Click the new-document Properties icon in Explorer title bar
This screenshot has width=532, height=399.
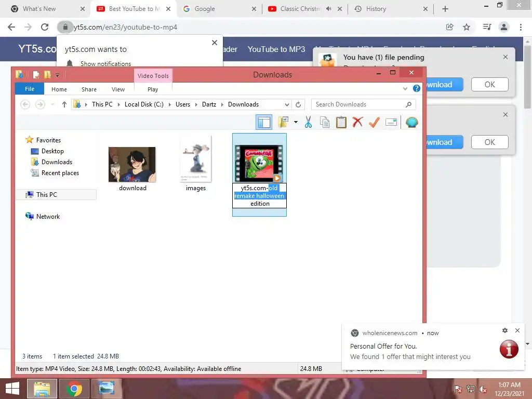pyautogui.click(x=36, y=74)
